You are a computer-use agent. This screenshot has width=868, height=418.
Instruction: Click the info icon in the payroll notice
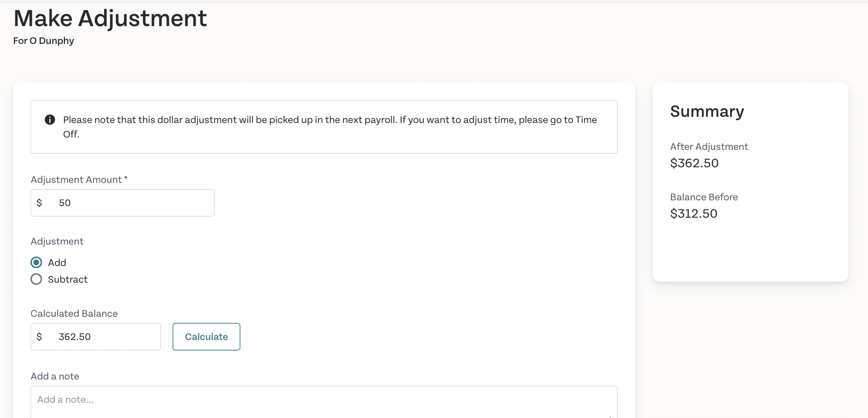tap(50, 120)
